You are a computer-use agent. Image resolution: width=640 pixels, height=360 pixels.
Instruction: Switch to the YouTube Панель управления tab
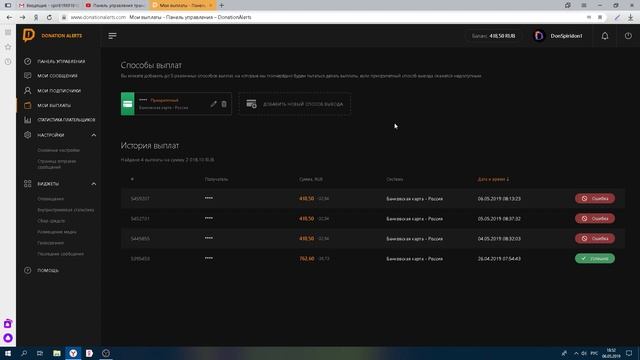coord(115,5)
